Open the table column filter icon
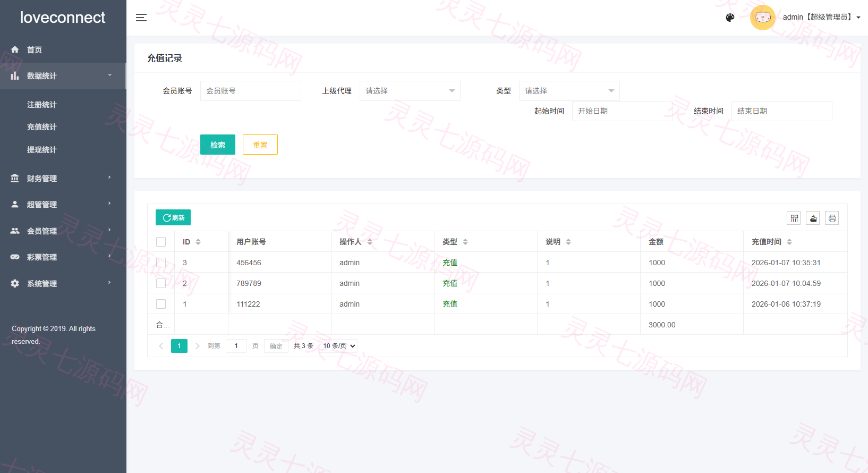Screen dimensions: 868x473 pyautogui.click(x=795, y=218)
